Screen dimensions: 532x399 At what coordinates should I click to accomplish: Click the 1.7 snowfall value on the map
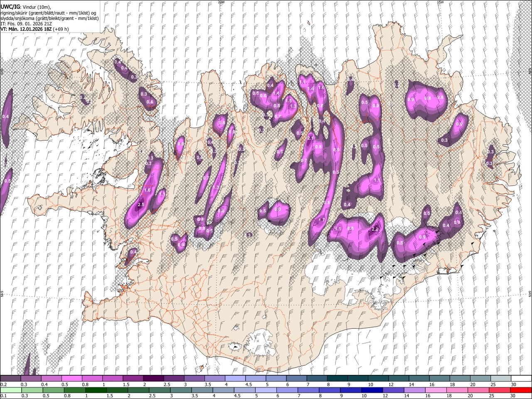click(321, 220)
